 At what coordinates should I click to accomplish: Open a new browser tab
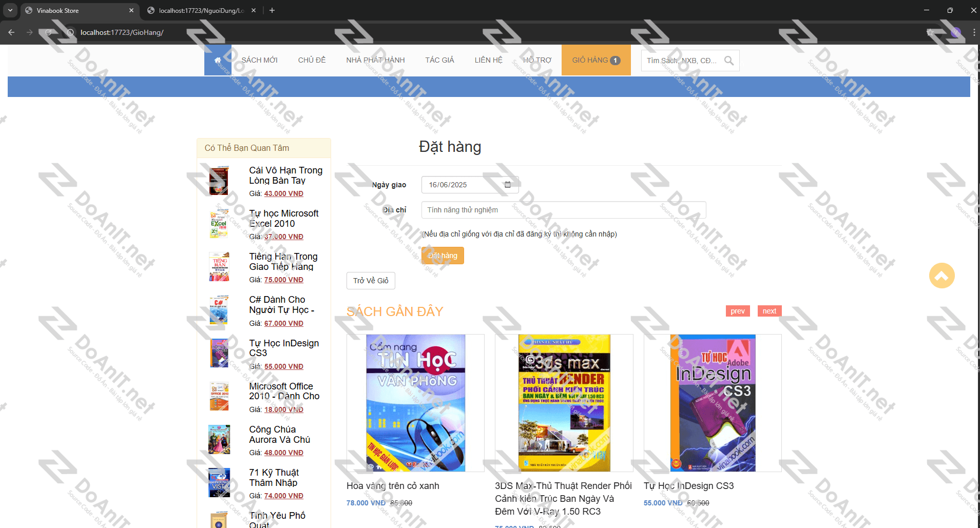point(272,10)
